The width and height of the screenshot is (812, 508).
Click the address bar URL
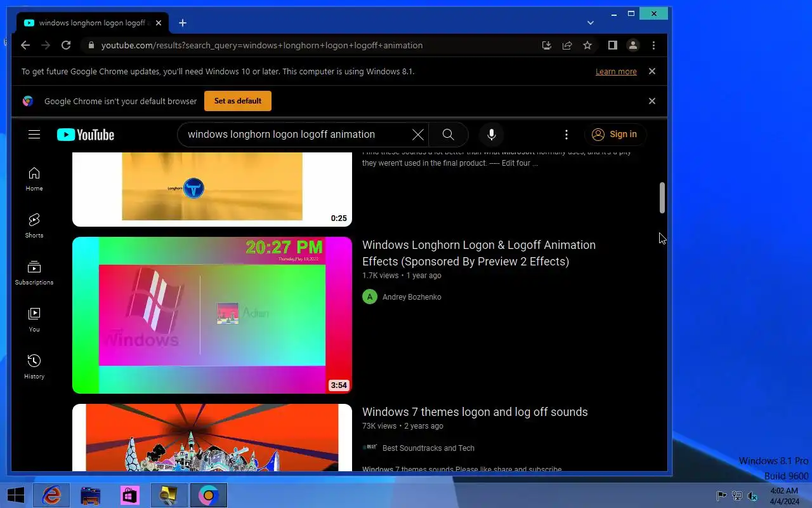pos(262,46)
